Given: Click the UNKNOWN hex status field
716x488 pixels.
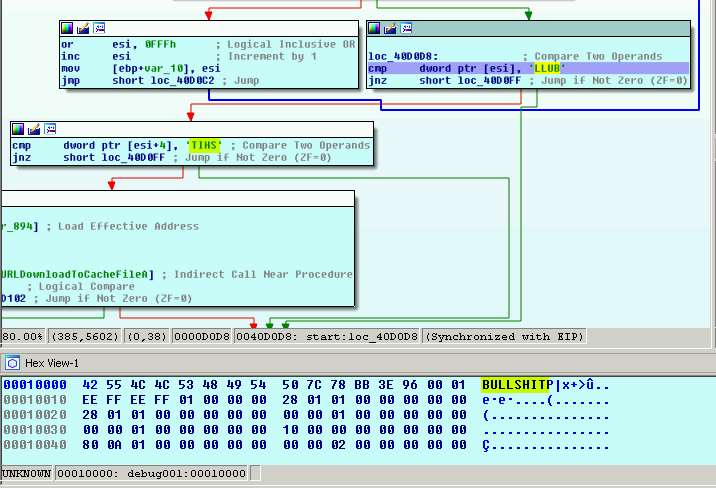Looking at the screenshot, I should (26, 473).
